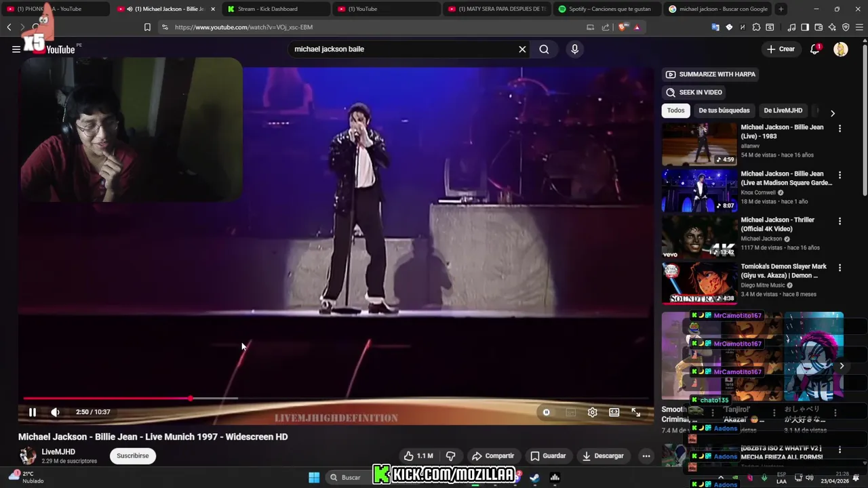Viewport: 868px width, 488px height.
Task: Open the browser main hamburger menu
Action: coord(859,27)
